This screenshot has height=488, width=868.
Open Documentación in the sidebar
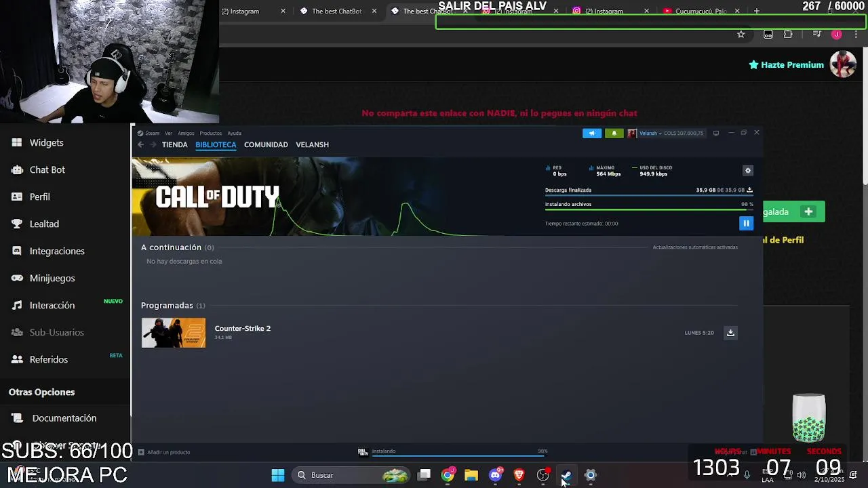[64, 418]
